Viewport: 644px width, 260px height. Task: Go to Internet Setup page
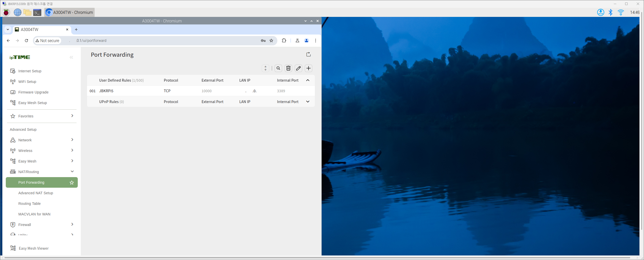pyautogui.click(x=30, y=71)
